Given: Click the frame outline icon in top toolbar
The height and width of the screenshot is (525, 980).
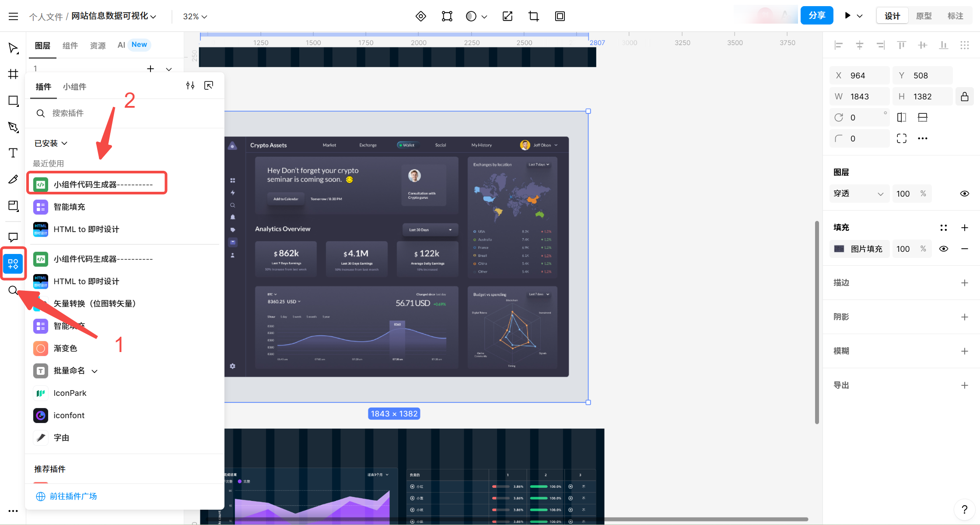Looking at the screenshot, I should point(560,16).
